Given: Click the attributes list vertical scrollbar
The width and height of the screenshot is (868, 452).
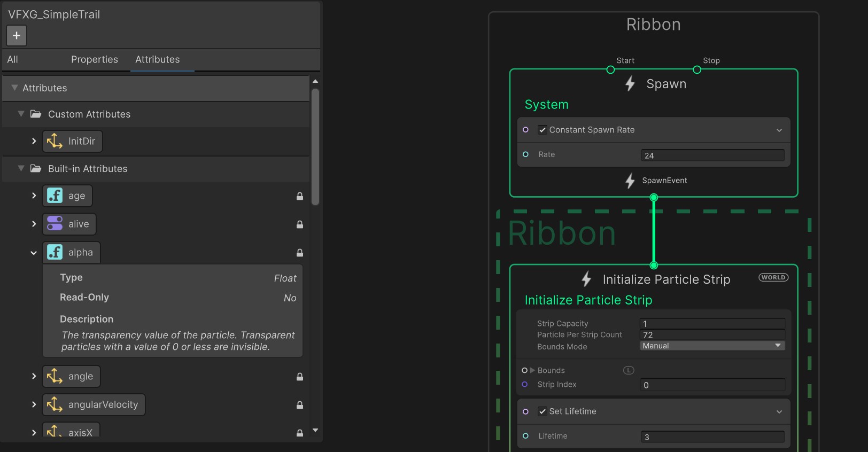Looking at the screenshot, I should click(315, 147).
